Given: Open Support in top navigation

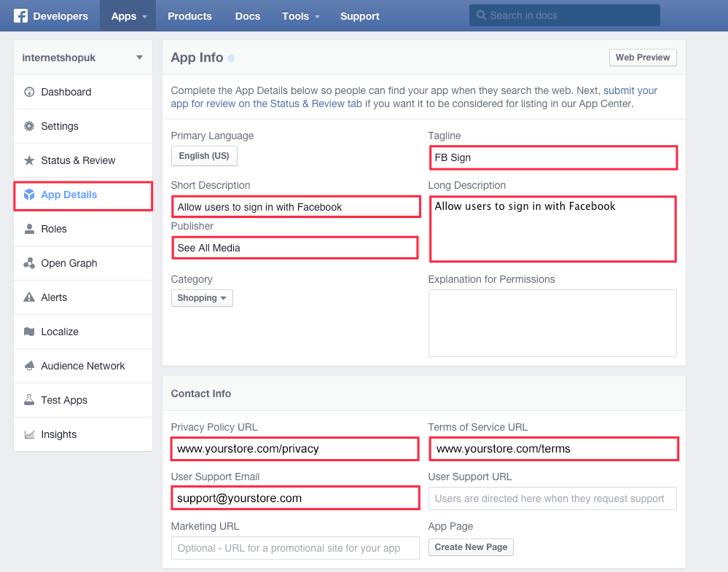Looking at the screenshot, I should click(360, 16).
